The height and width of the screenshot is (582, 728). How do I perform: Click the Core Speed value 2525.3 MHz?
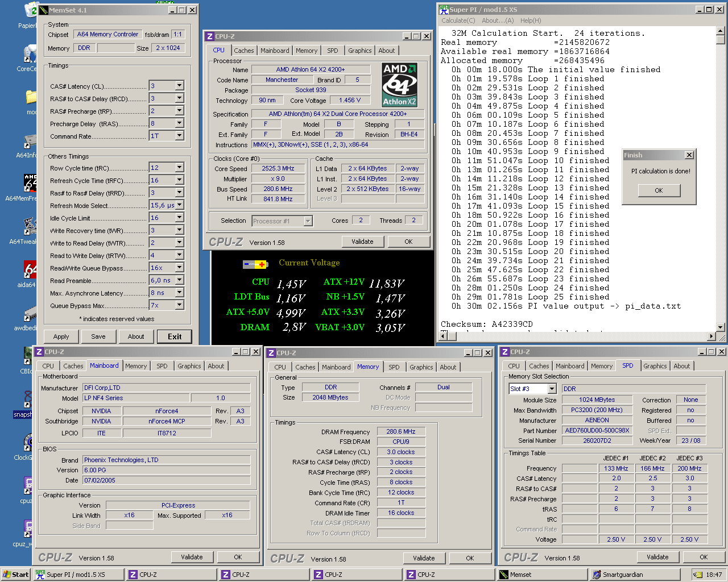[278, 168]
